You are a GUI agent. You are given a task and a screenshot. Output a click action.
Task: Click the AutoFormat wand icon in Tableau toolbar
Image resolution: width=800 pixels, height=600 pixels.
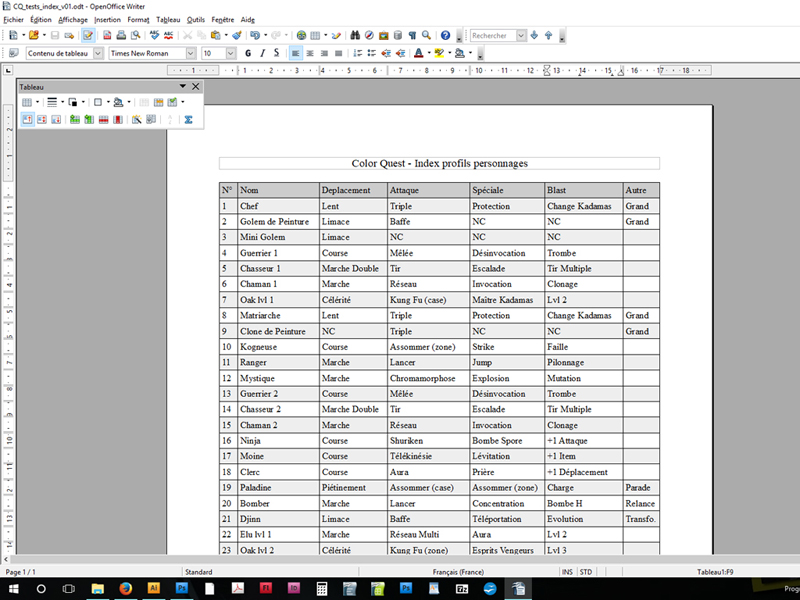click(136, 119)
